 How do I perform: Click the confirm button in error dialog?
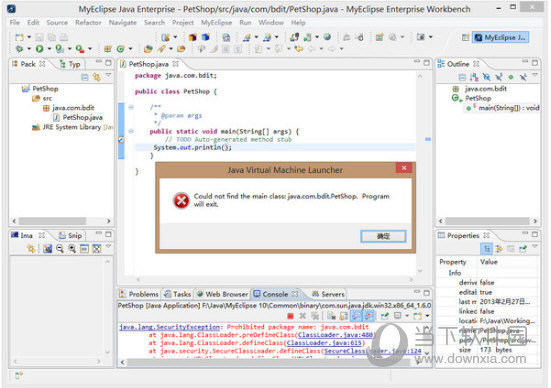click(x=383, y=236)
